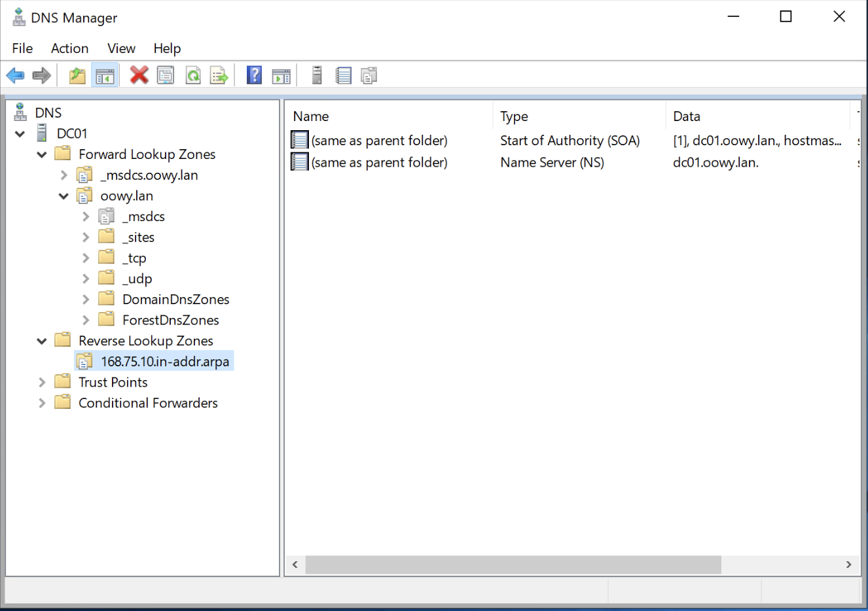The width and height of the screenshot is (868, 611).
Task: Open Properties from the toolbar
Action: [x=166, y=76]
